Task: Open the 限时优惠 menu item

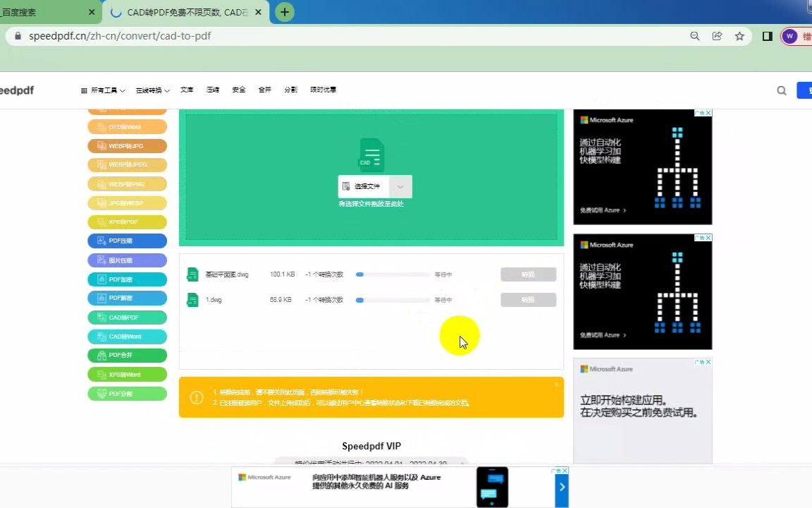Action: (323, 90)
